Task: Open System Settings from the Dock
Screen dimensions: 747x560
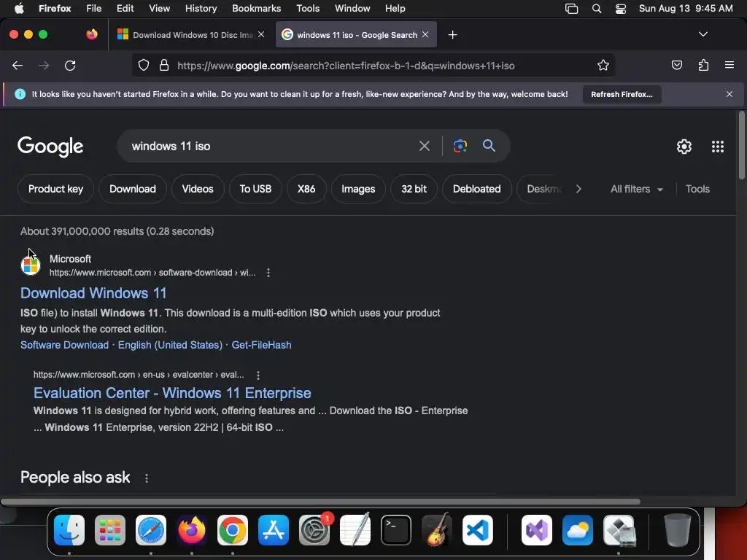Action: 314,530
